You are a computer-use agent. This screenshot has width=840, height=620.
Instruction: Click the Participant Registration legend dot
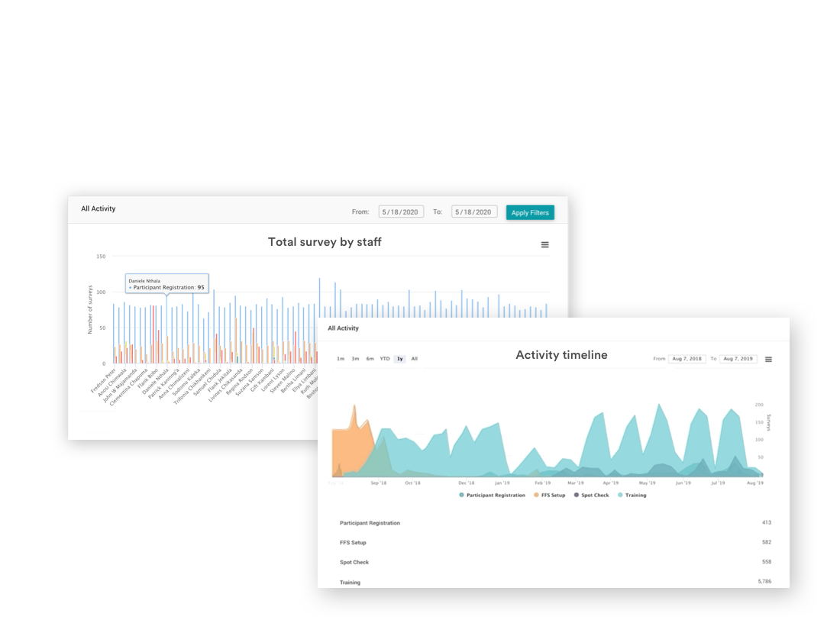click(x=461, y=496)
